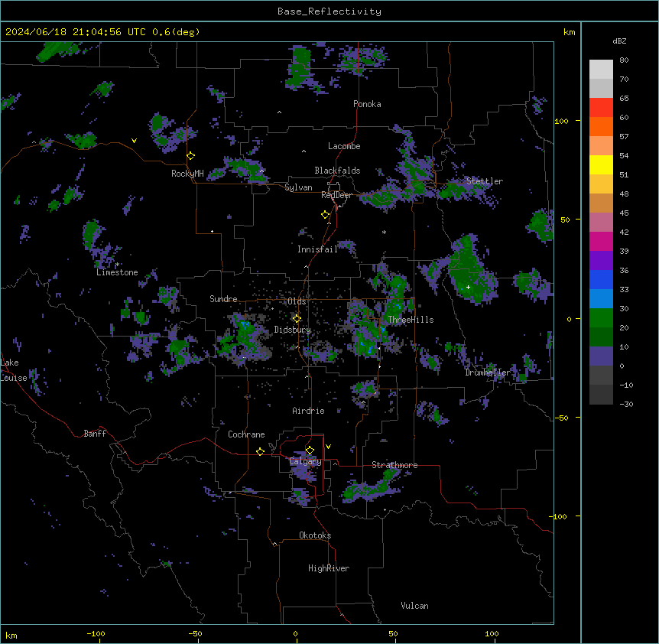This screenshot has height=644, width=659.
Task: Click the yellow diamond marker beside RockyMH
Action: click(x=191, y=156)
